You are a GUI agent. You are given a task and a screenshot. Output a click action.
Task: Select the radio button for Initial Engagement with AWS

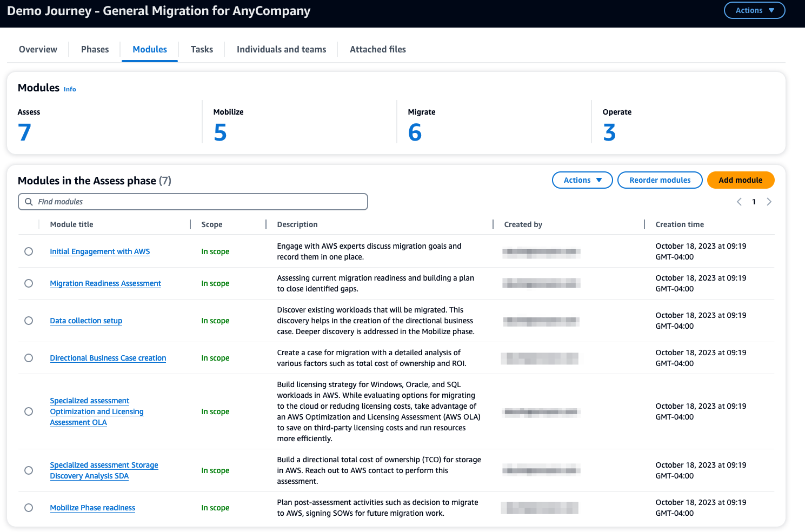pyautogui.click(x=29, y=251)
